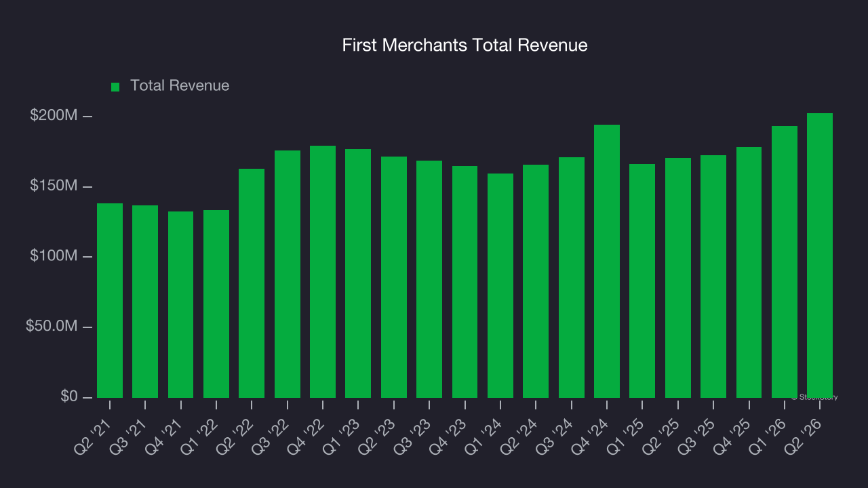Screen dimensions: 868x488
Task: Select the Q3 '22 revenue bar
Action: (288, 274)
